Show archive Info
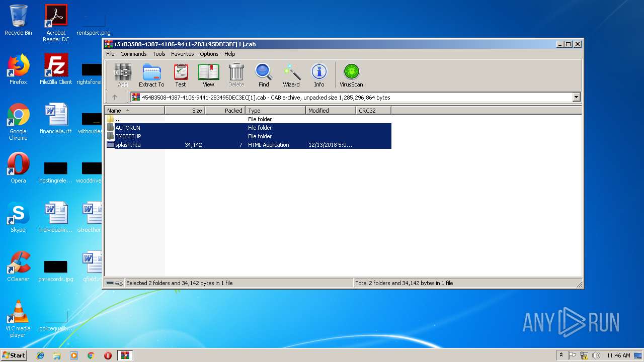 (319, 75)
